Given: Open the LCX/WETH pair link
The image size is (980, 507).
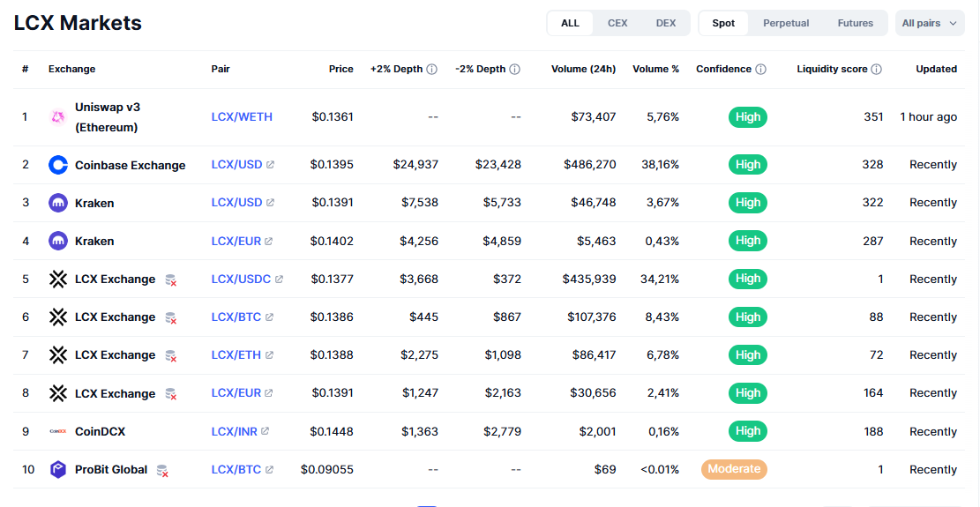Looking at the screenshot, I should [x=242, y=116].
